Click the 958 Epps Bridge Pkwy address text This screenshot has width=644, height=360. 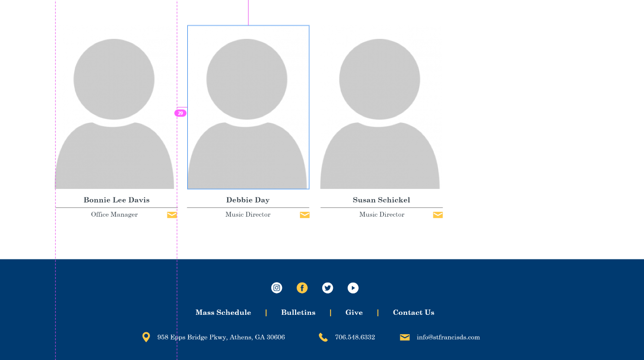coord(221,337)
